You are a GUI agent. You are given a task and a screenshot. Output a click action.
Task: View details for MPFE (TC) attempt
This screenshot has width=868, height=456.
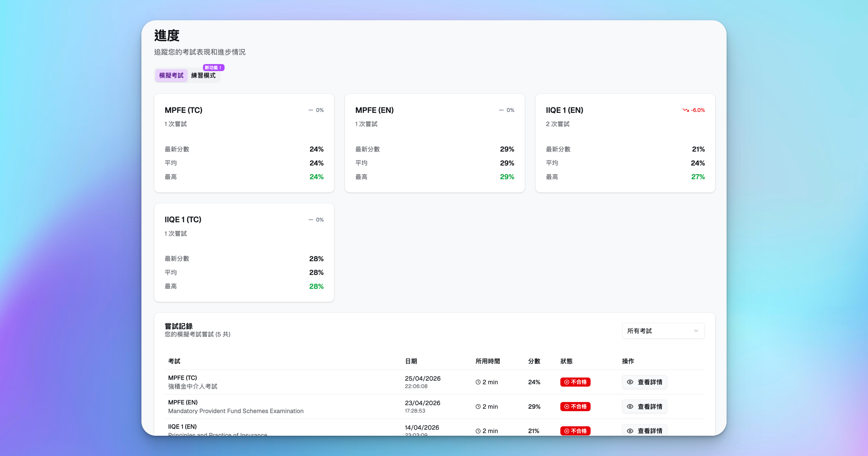pyautogui.click(x=644, y=382)
